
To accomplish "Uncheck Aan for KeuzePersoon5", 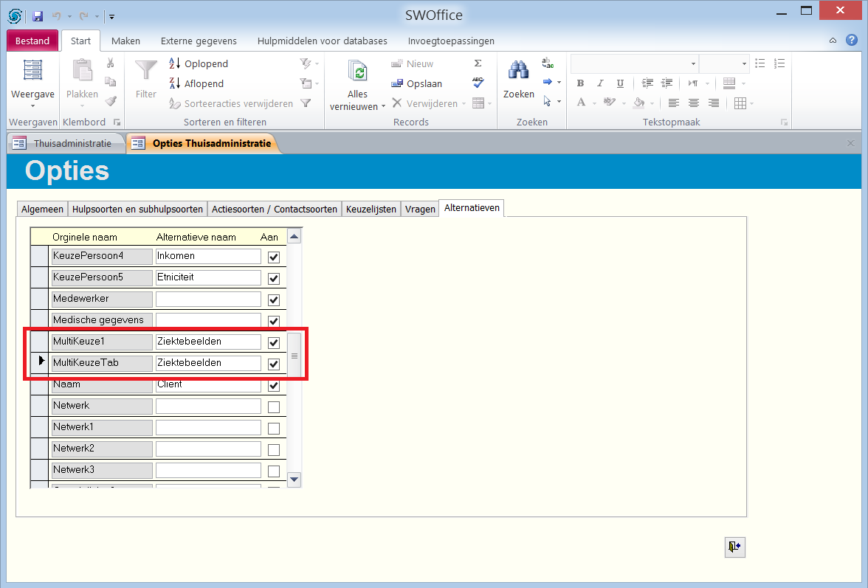I will [273, 278].
